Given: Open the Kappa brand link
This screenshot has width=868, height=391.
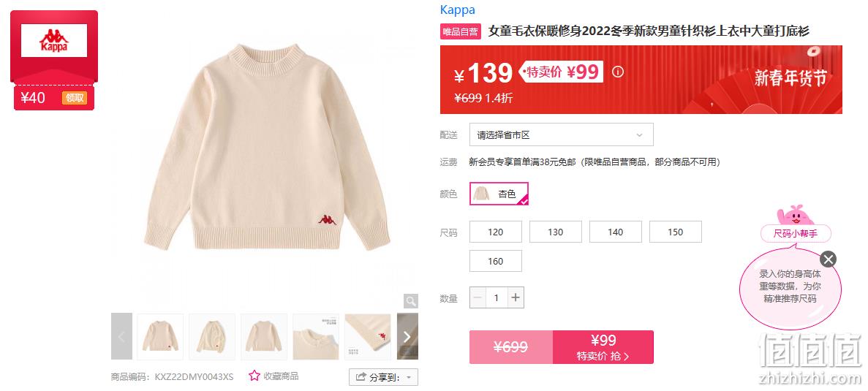Looking at the screenshot, I should (457, 10).
